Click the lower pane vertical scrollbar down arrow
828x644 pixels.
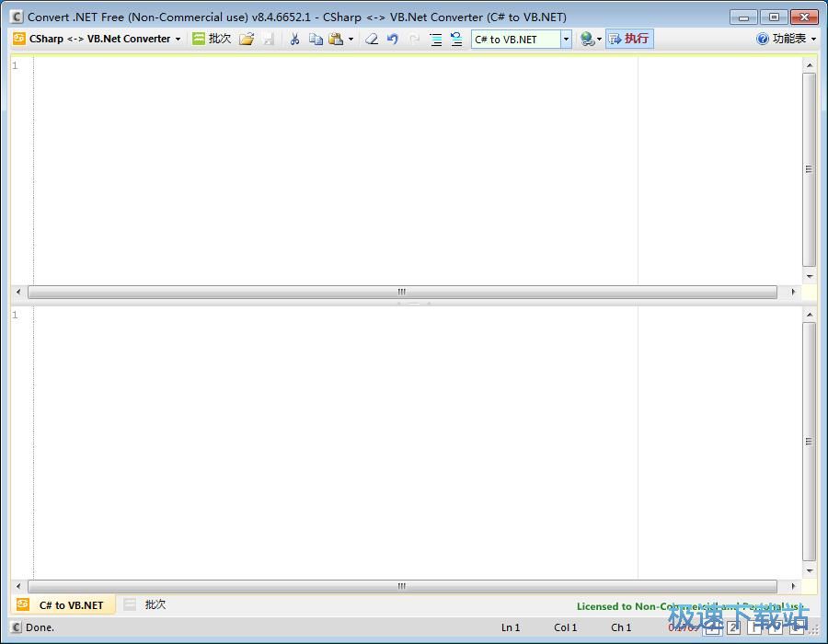tap(809, 570)
